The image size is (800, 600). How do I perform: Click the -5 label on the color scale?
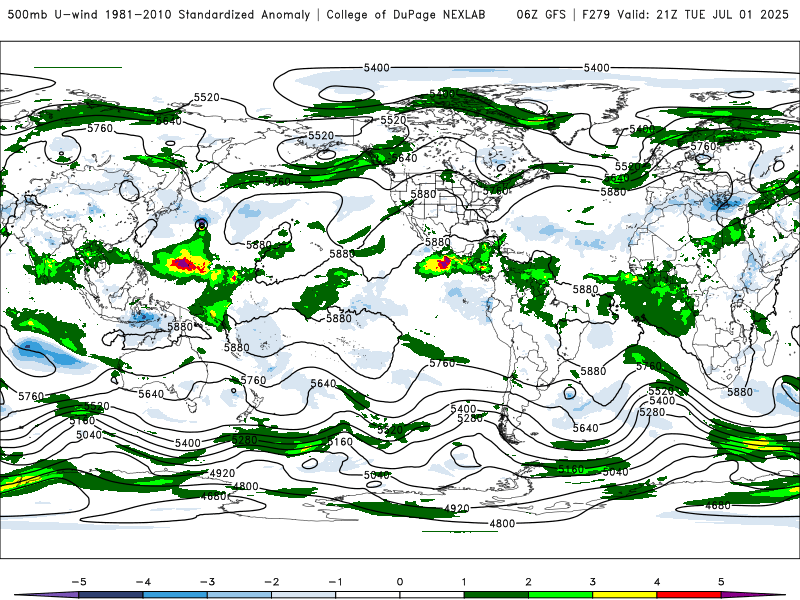click(x=79, y=582)
